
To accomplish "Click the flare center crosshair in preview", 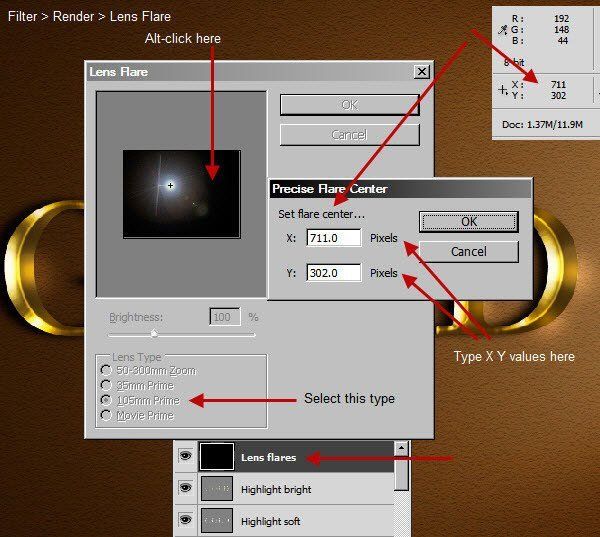I will tap(171, 186).
